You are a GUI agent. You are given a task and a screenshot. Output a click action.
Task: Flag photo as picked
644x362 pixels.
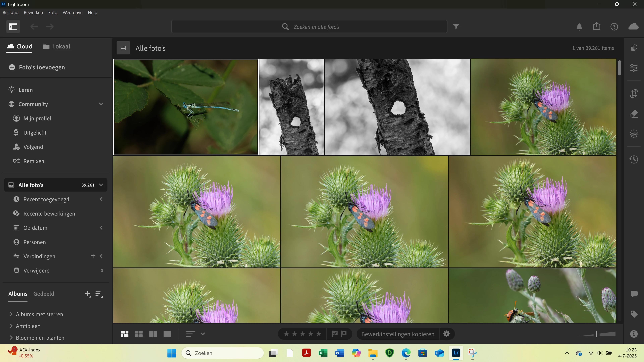click(335, 334)
